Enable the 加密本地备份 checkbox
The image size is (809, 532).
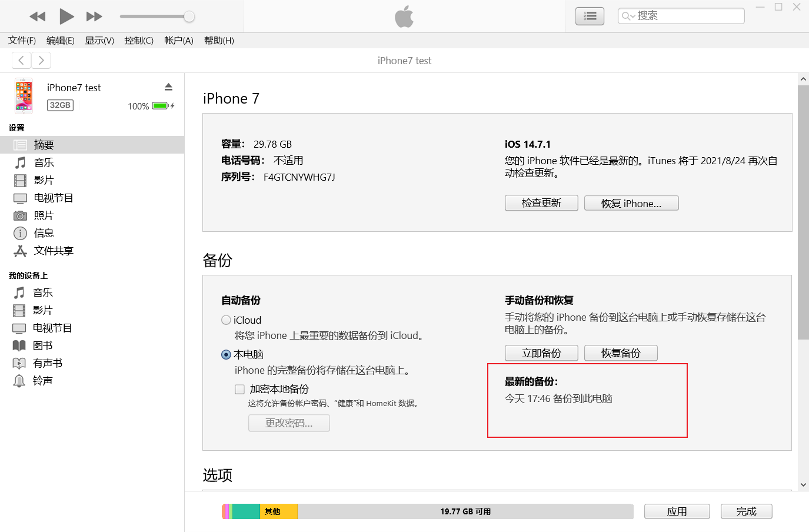click(x=239, y=389)
